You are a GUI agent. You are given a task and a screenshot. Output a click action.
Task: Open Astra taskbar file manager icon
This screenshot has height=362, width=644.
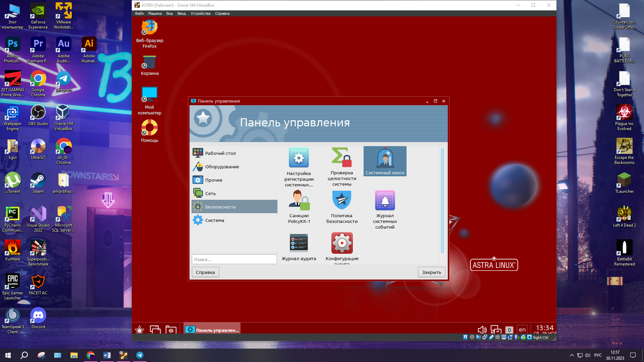click(171, 330)
